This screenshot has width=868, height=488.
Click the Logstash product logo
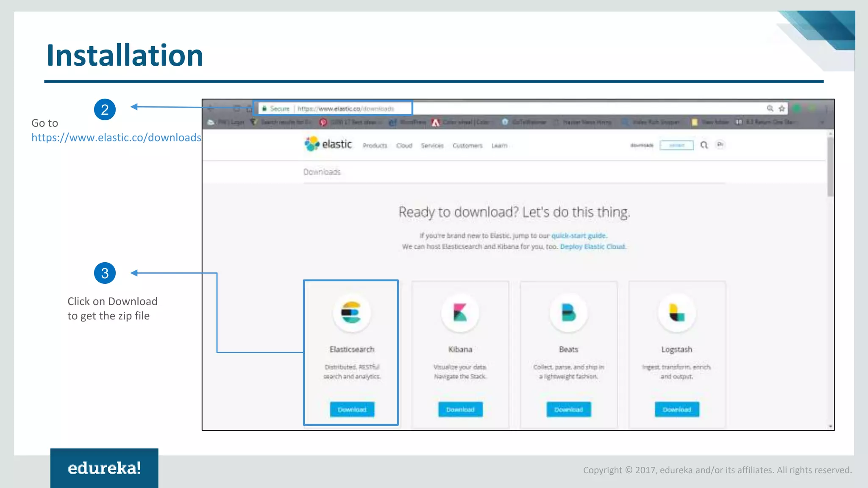[677, 313]
